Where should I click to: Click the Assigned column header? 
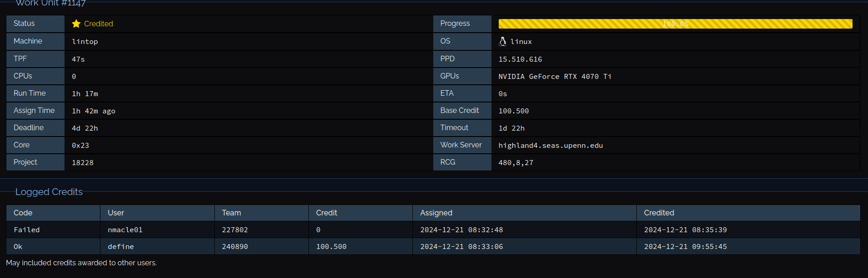click(x=436, y=213)
